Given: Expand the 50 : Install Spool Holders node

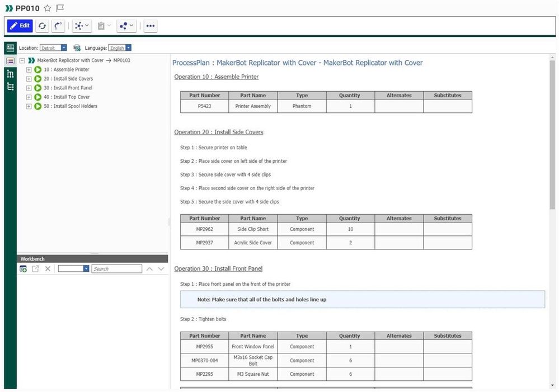Looking at the screenshot, I should [29, 106].
